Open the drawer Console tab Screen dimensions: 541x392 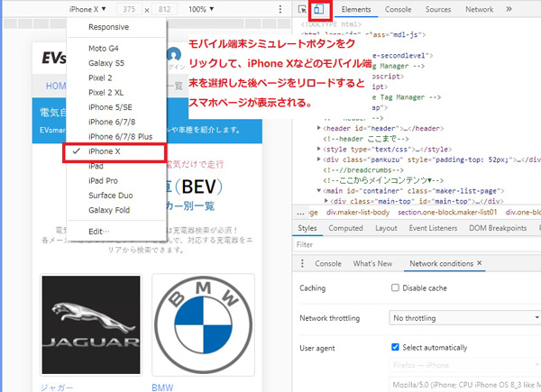click(328, 264)
